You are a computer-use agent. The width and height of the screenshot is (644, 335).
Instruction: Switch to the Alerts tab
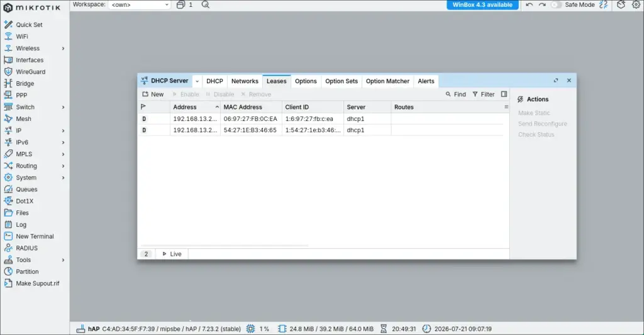point(426,81)
